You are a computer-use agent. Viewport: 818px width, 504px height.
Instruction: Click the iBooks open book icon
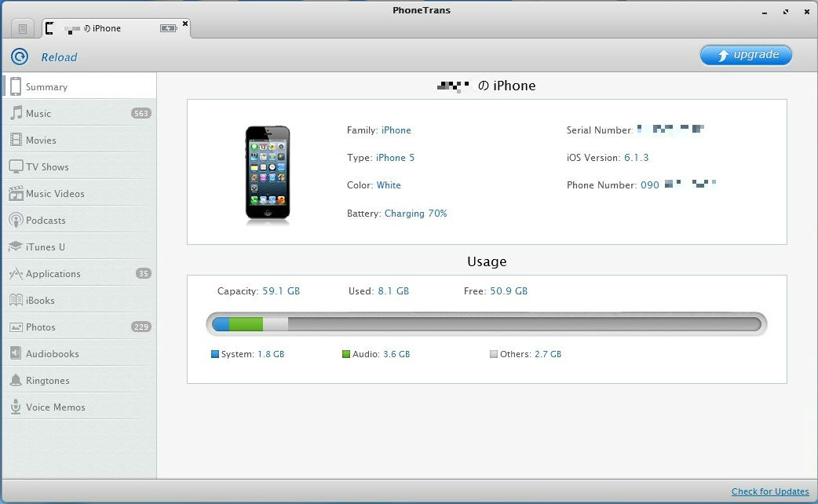coord(16,300)
